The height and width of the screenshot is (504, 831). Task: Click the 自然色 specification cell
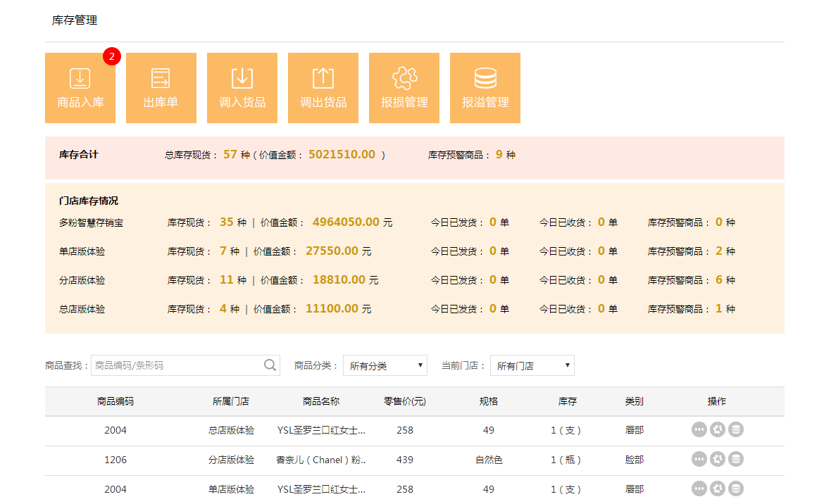pos(489,460)
